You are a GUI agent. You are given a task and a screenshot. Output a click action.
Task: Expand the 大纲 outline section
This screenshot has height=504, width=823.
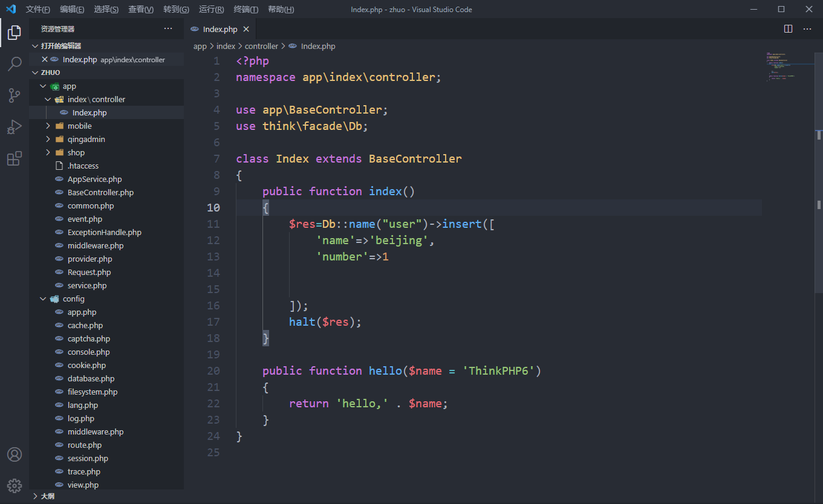tap(47, 496)
